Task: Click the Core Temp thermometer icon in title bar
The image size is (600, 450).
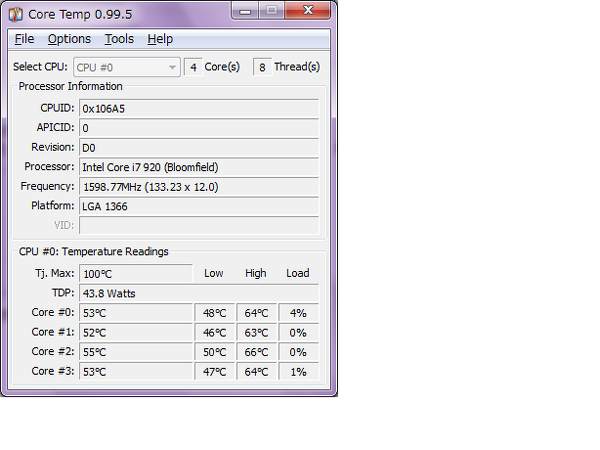Action: tap(18, 14)
